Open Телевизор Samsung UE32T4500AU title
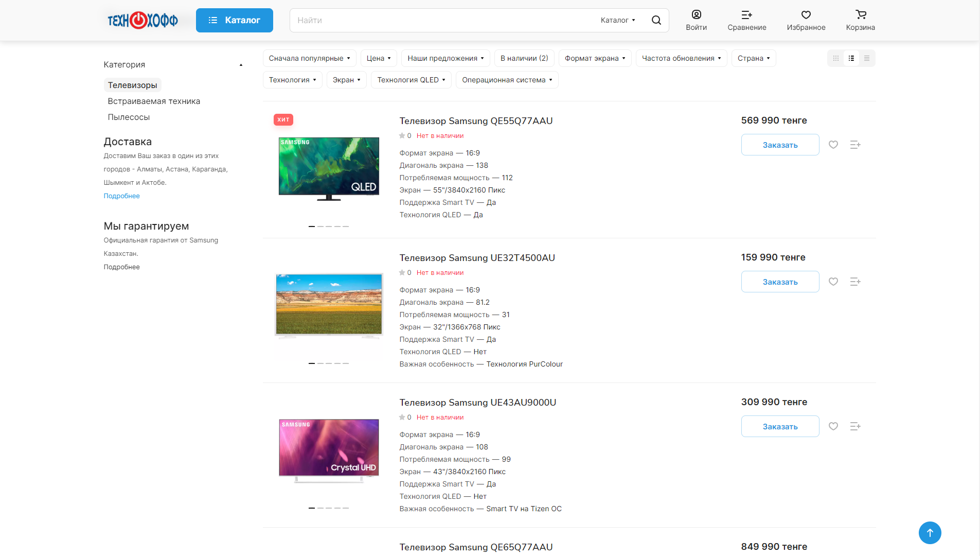This screenshot has width=980, height=556. pyautogui.click(x=477, y=258)
